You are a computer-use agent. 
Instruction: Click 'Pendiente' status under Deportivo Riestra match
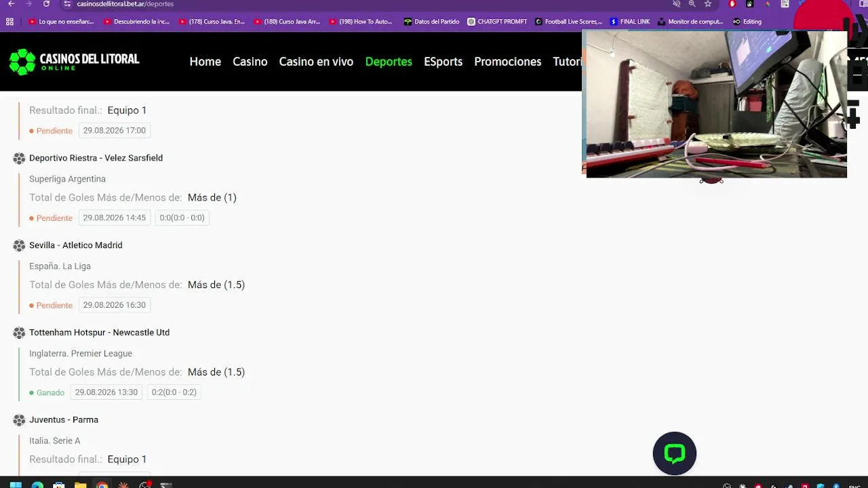(x=51, y=218)
